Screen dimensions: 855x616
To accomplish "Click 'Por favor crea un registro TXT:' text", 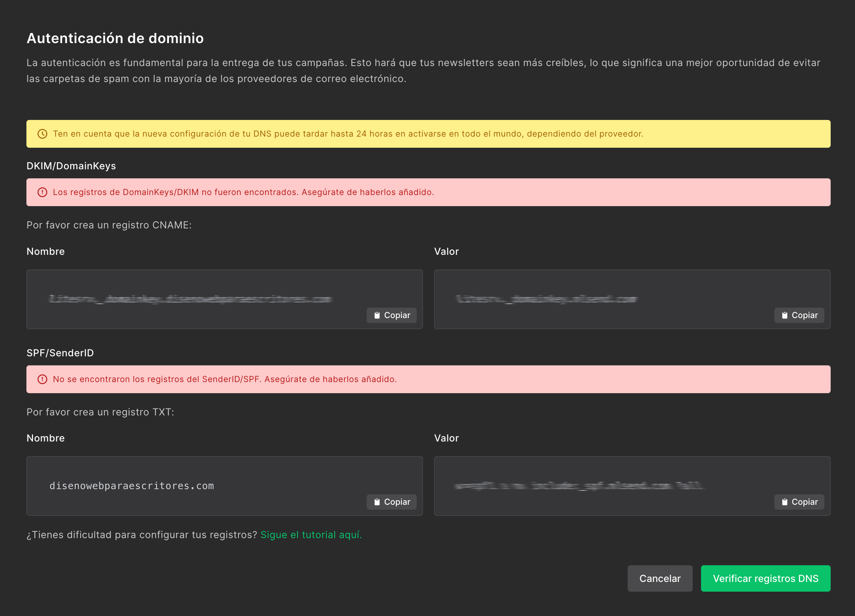I will 100,412.
